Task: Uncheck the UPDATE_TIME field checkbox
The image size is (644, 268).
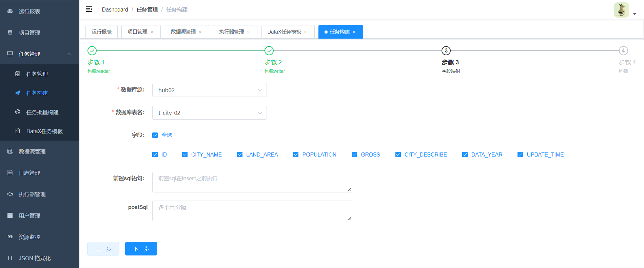Action: 520,154
